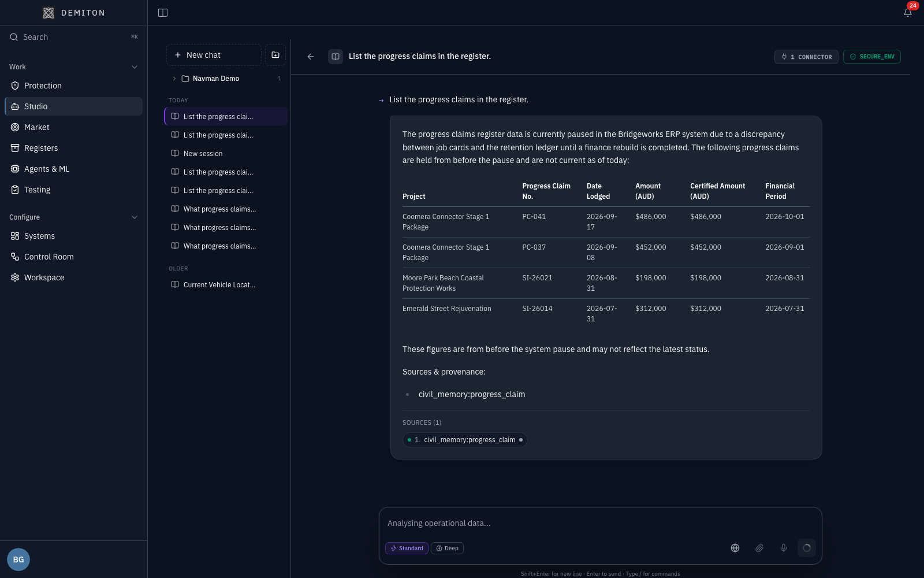Click the SECURE_ENV badge
The image size is (924, 578).
[872, 57]
